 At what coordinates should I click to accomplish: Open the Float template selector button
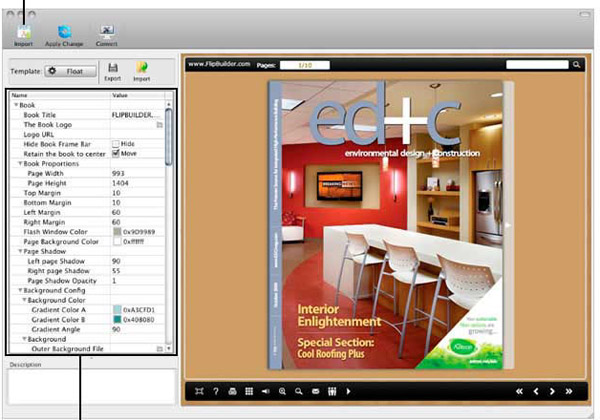pos(70,71)
